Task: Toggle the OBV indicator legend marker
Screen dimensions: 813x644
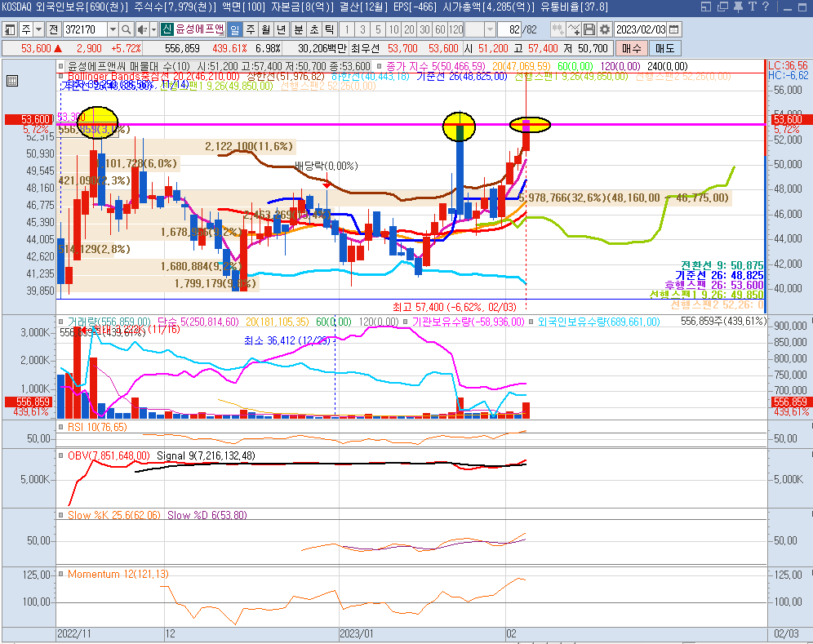Action: (61, 455)
